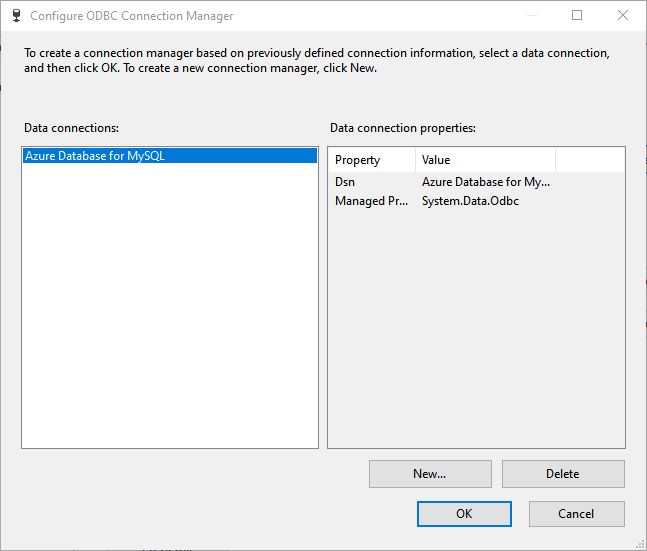Click the blank header right of Value

click(590, 160)
